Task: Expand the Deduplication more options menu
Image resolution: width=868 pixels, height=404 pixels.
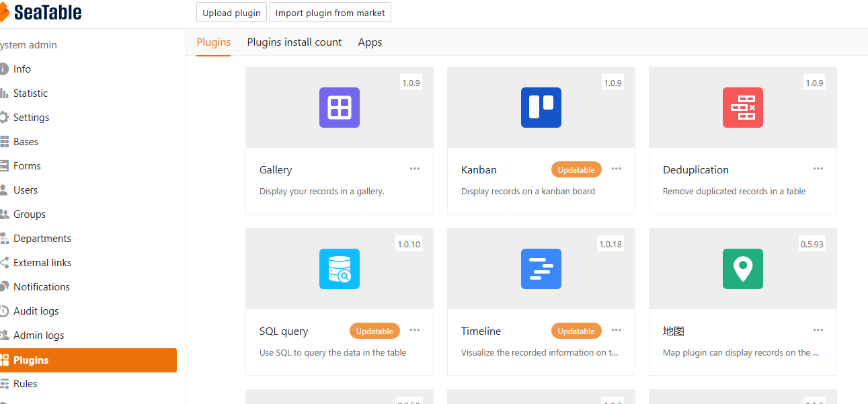Action: click(x=818, y=169)
